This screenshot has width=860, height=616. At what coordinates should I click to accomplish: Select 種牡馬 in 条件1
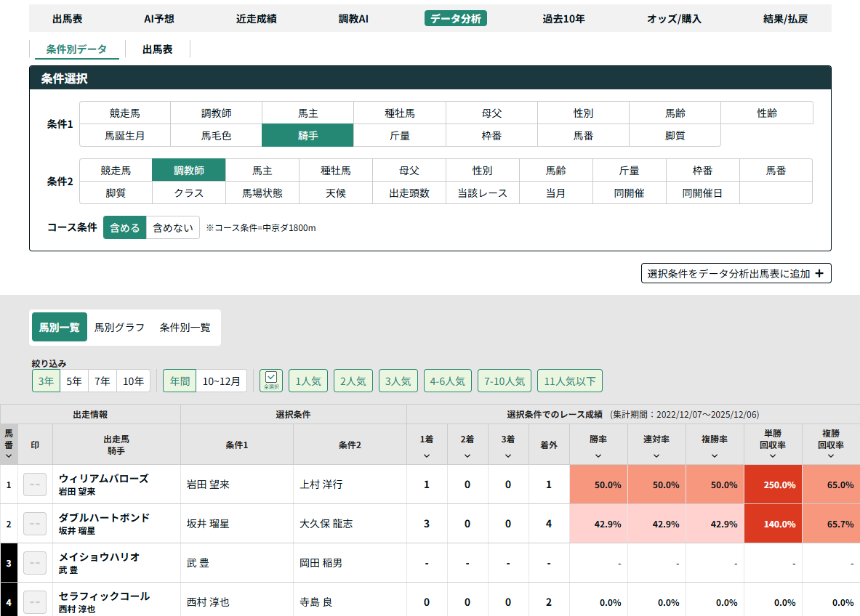click(x=400, y=113)
